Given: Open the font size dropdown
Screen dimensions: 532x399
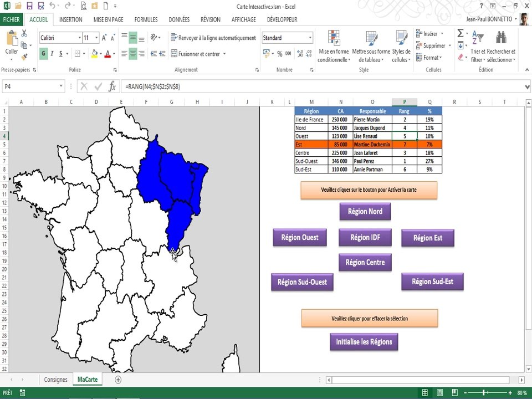Looking at the screenshot, I should (x=96, y=38).
